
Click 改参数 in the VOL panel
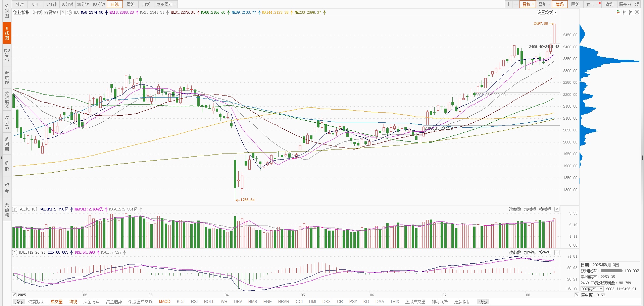pyautogui.click(x=514, y=209)
